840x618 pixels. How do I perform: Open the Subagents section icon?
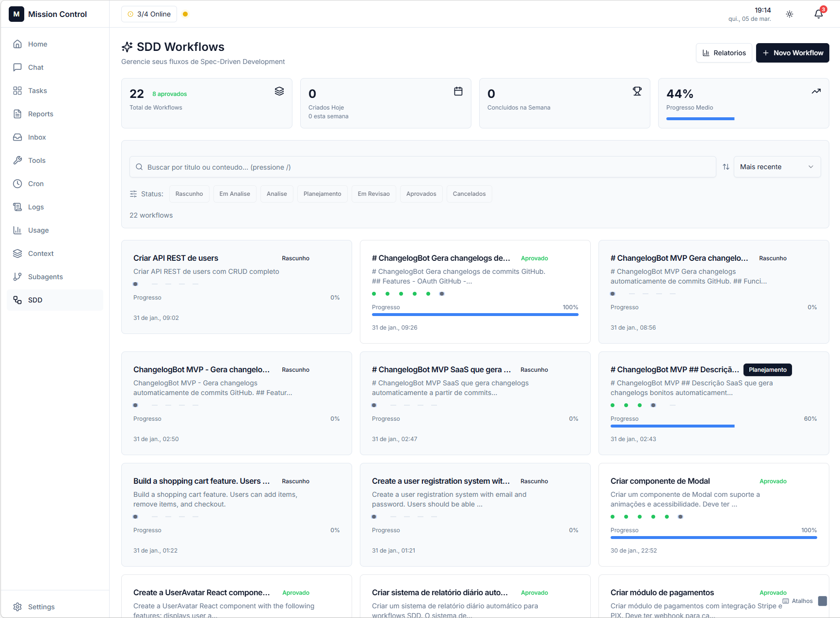[17, 276]
